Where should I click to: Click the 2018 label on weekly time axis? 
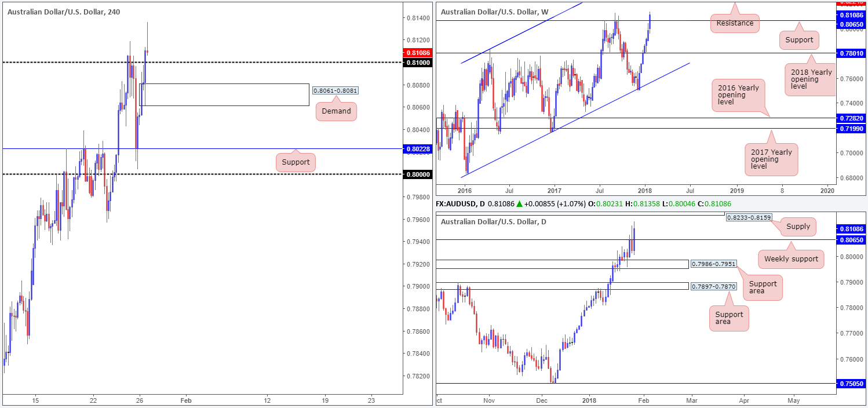(645, 190)
